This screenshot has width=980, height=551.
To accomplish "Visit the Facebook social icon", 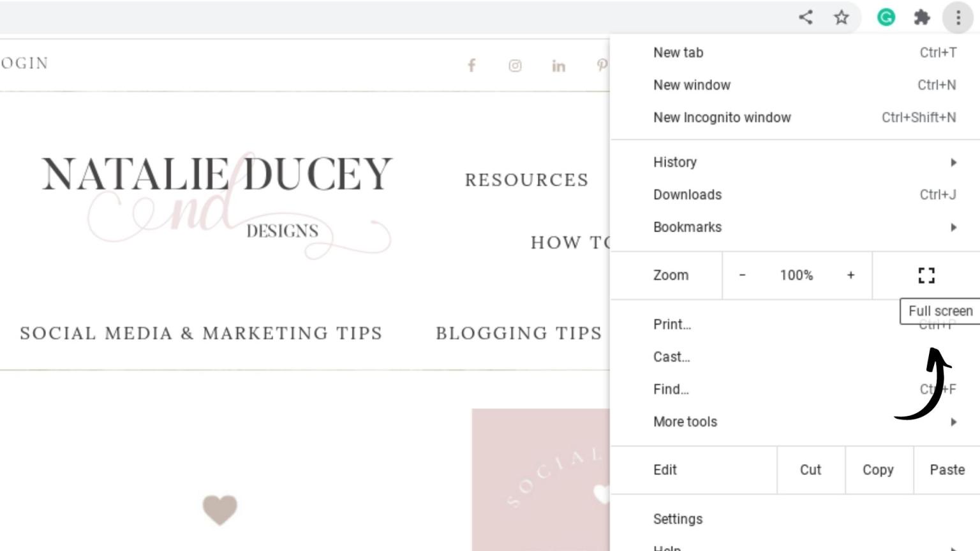I will (471, 65).
